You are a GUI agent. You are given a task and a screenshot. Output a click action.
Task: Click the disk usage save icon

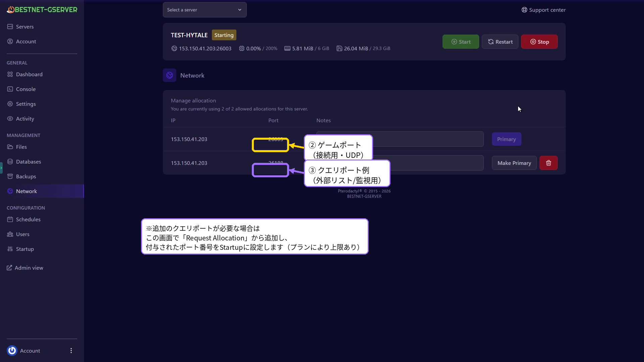point(339,48)
